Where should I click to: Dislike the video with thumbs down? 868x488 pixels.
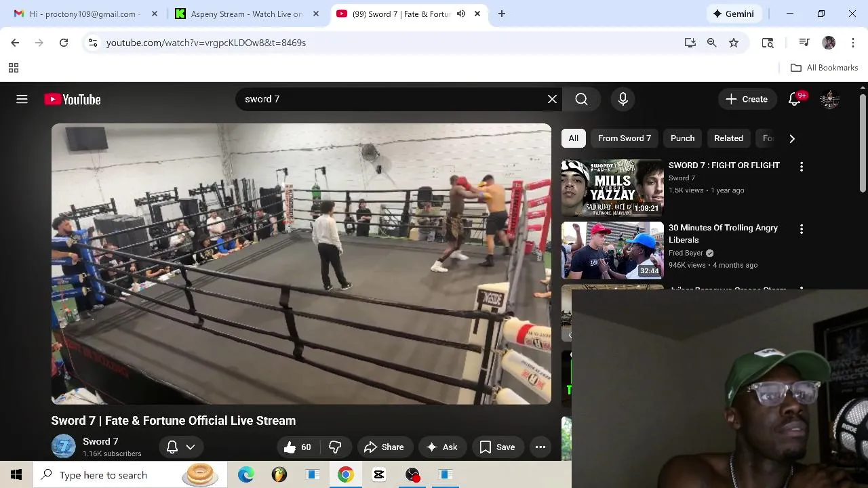pyautogui.click(x=335, y=447)
